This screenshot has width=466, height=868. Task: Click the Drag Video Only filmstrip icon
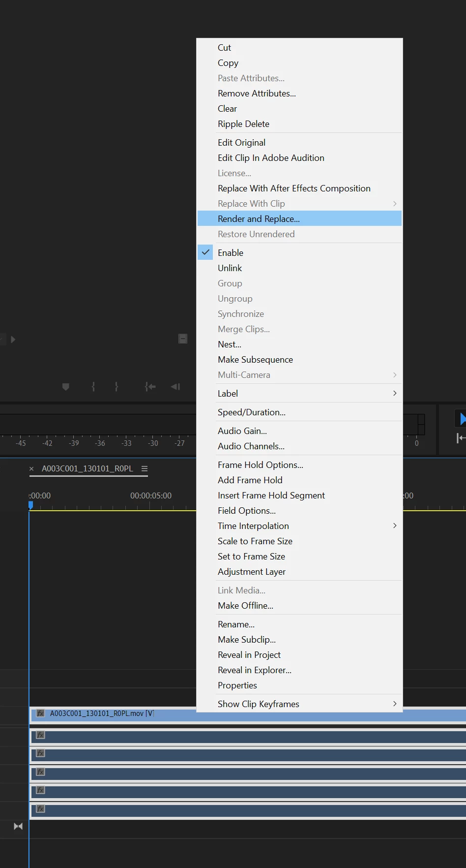tap(183, 339)
